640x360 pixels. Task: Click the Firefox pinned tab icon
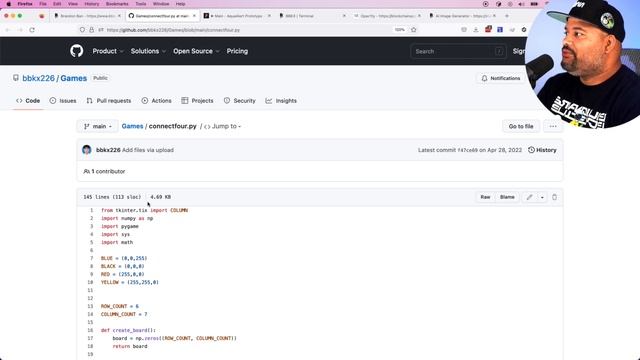(41, 16)
